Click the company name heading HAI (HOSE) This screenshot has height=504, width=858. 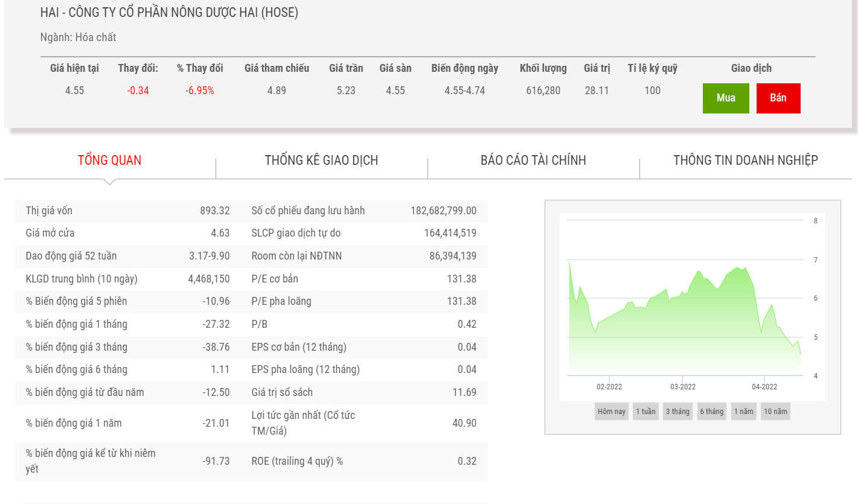point(169,13)
